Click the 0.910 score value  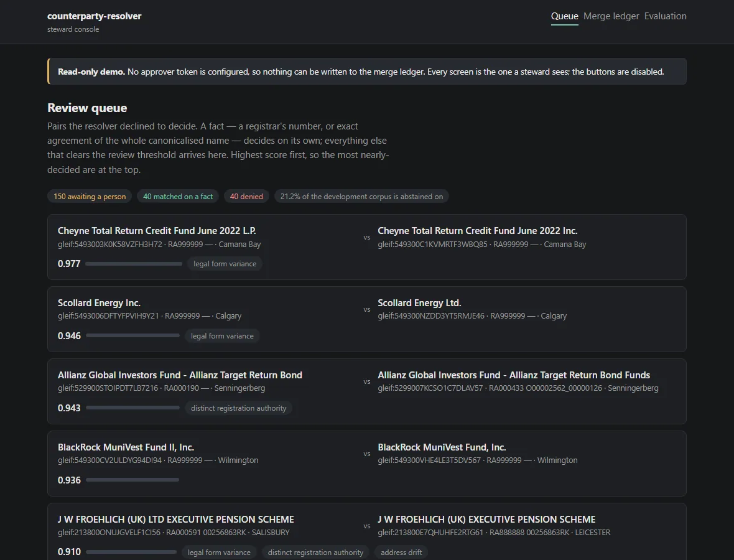[69, 552]
